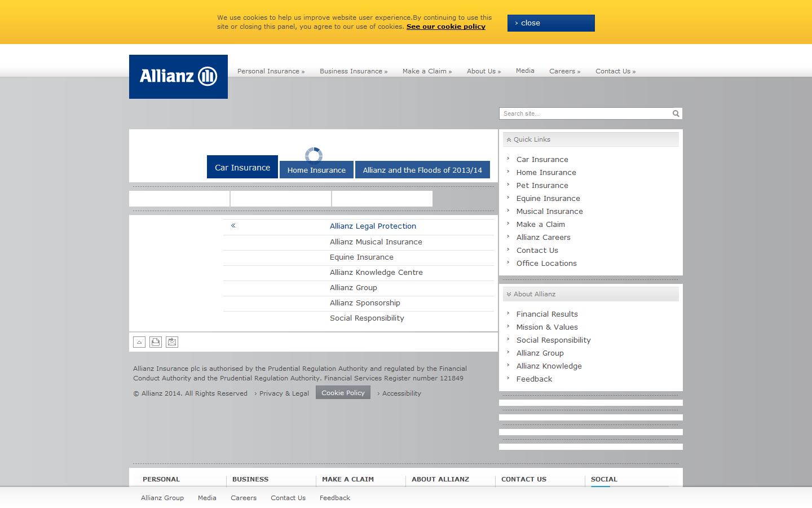Image resolution: width=812 pixels, height=508 pixels.
Task: Collapse the page via the up-arrow icon
Action: coord(139,341)
